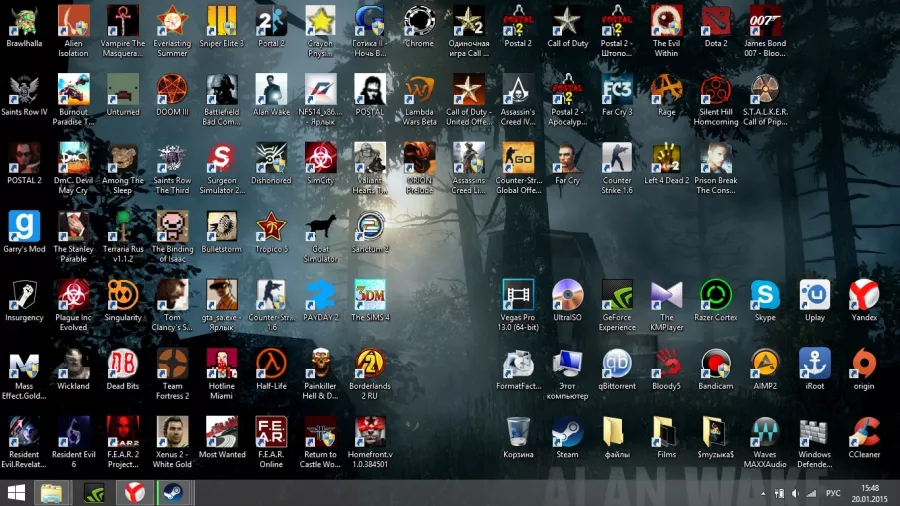The height and width of the screenshot is (506, 900).
Task: Select the Goat Simulator icon
Action: pos(320,227)
